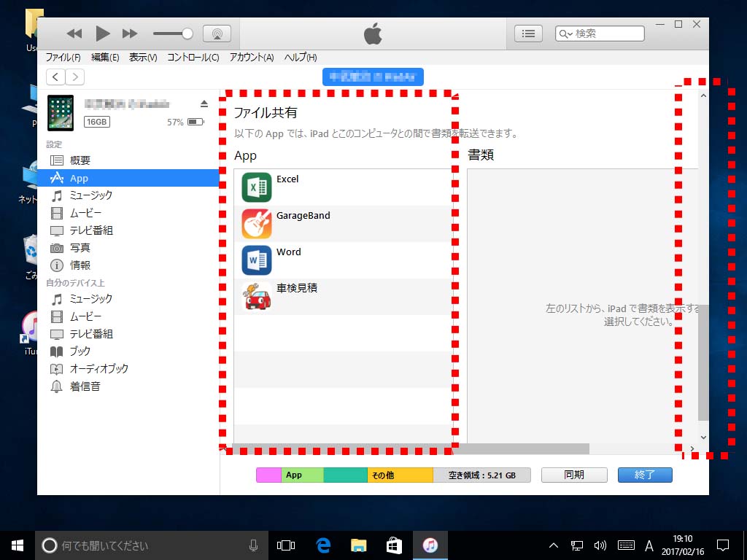Toggle the list view button
Image resolution: width=747 pixels, height=560 pixels.
(x=529, y=34)
